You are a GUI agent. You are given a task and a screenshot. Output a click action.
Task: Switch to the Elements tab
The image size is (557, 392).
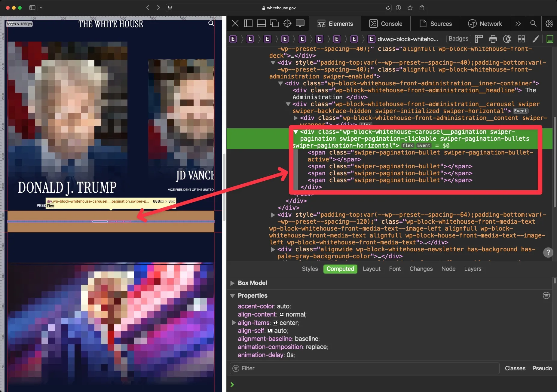coord(335,23)
